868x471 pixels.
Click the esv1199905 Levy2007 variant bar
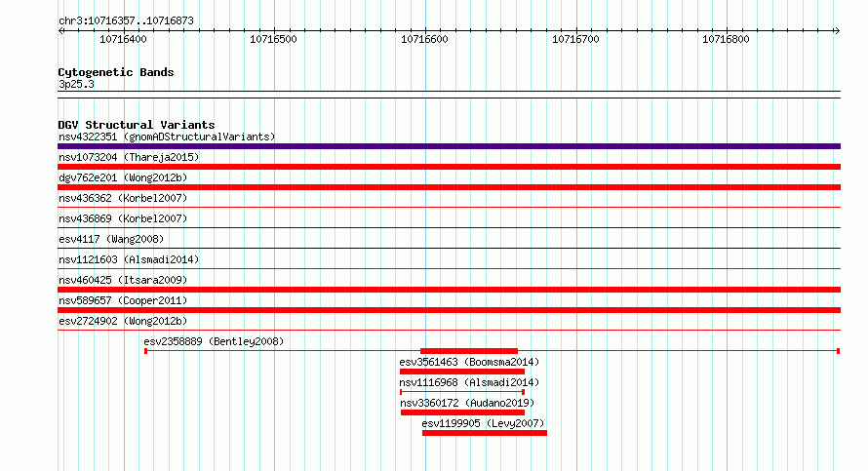(x=485, y=433)
